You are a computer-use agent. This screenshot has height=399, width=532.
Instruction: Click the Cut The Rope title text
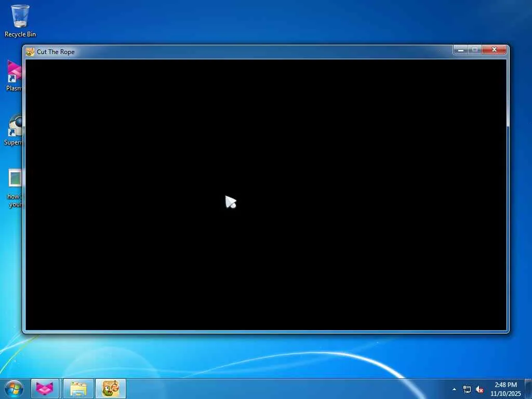[x=56, y=52]
